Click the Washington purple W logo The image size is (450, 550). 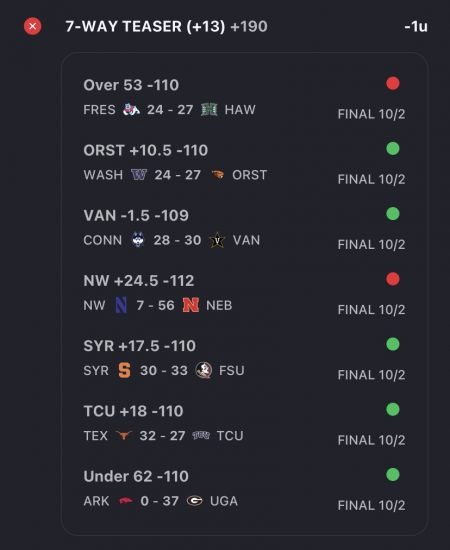[x=139, y=175]
